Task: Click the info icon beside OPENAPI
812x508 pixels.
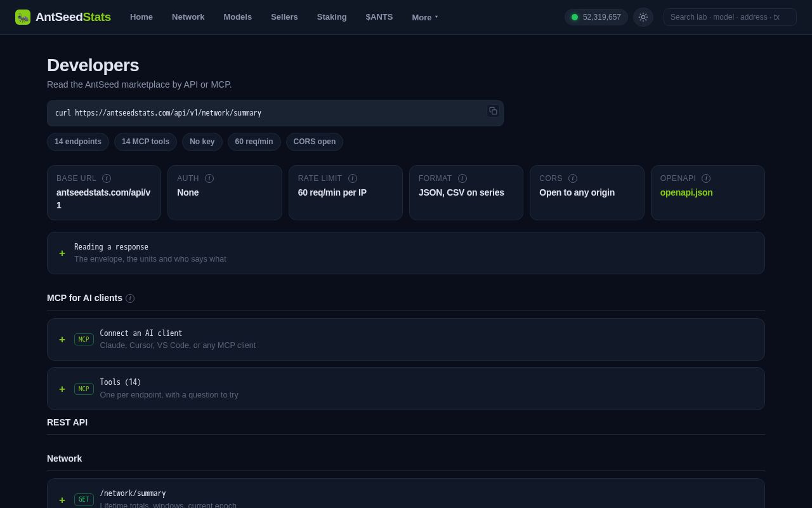Action: pos(706,178)
